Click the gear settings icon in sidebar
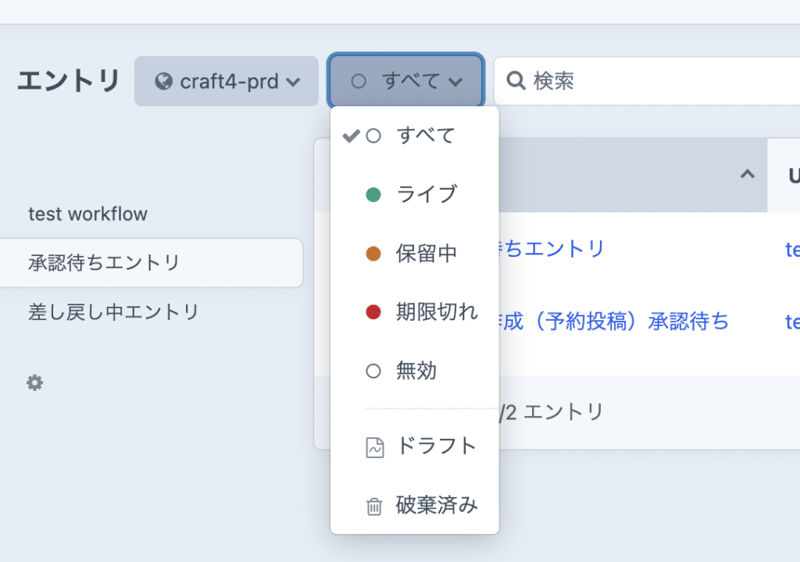This screenshot has width=800, height=562. (35, 383)
